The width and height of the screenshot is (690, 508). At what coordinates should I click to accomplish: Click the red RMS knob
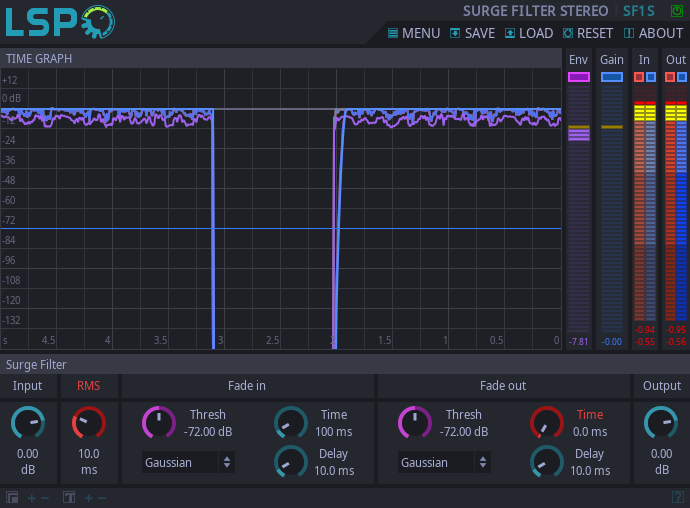click(x=89, y=423)
